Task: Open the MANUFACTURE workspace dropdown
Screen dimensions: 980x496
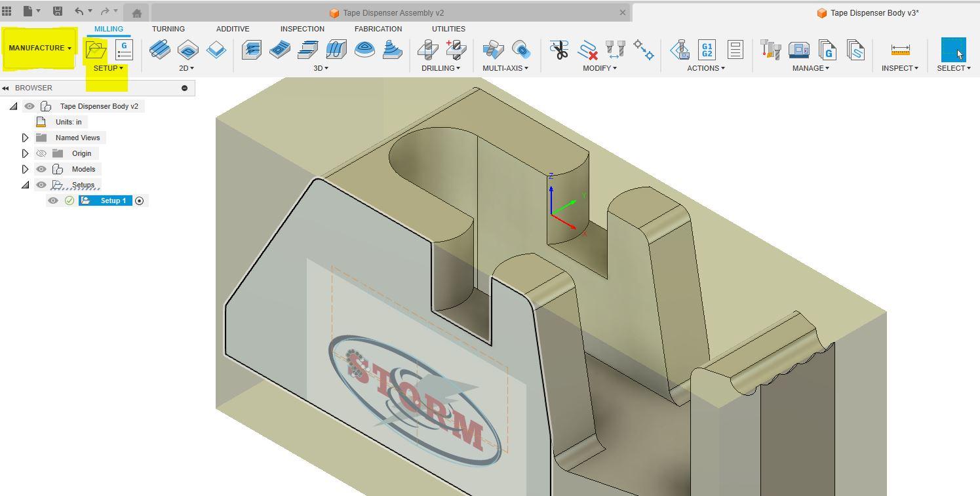Action: [x=39, y=48]
